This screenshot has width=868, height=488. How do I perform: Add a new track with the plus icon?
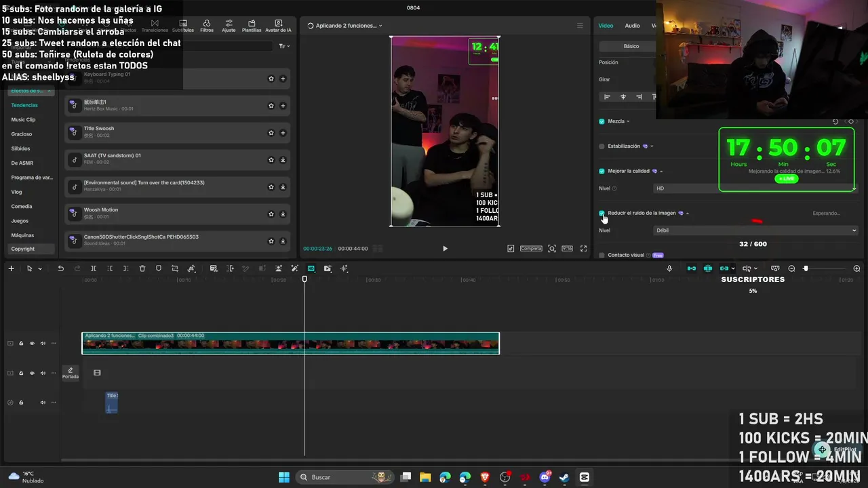click(11, 268)
